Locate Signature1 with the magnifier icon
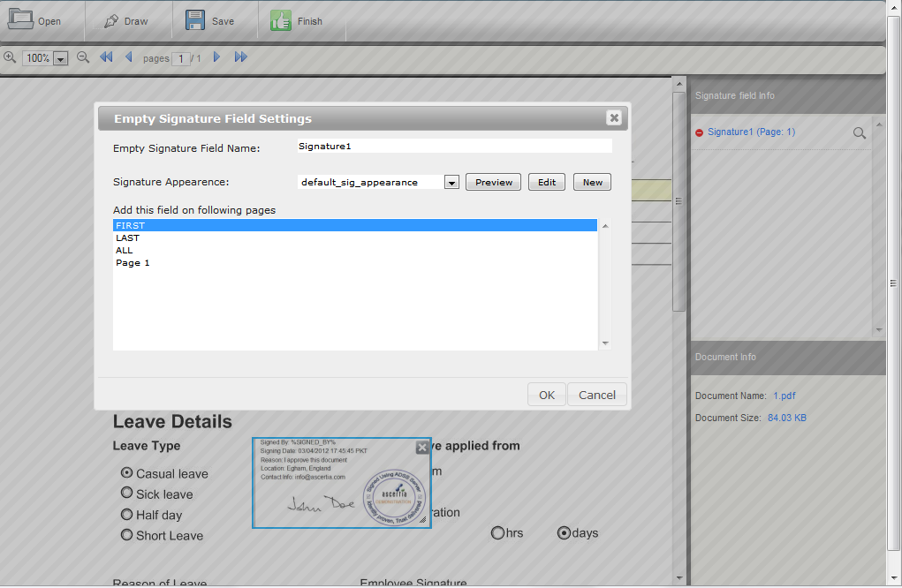Image resolution: width=902 pixels, height=588 pixels. point(859,132)
